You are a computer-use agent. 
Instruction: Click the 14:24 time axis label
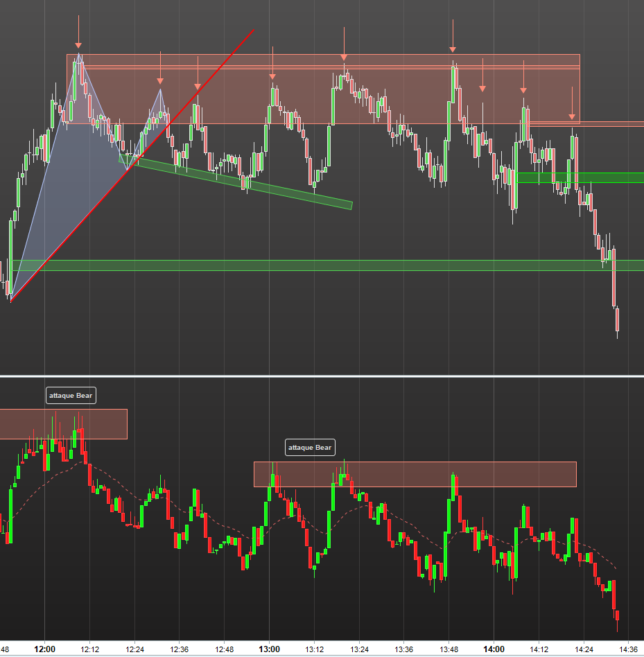point(584,649)
